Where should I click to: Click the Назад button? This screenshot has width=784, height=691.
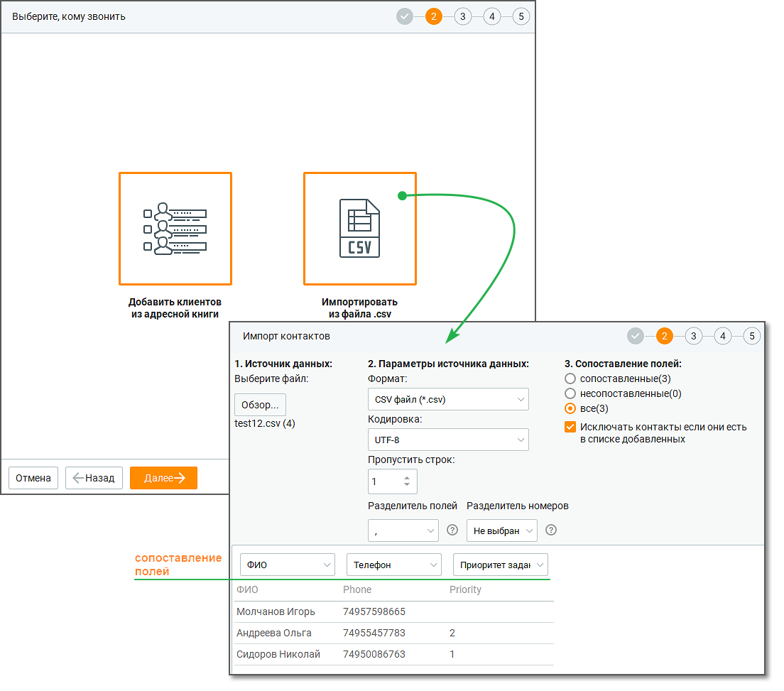(x=94, y=478)
